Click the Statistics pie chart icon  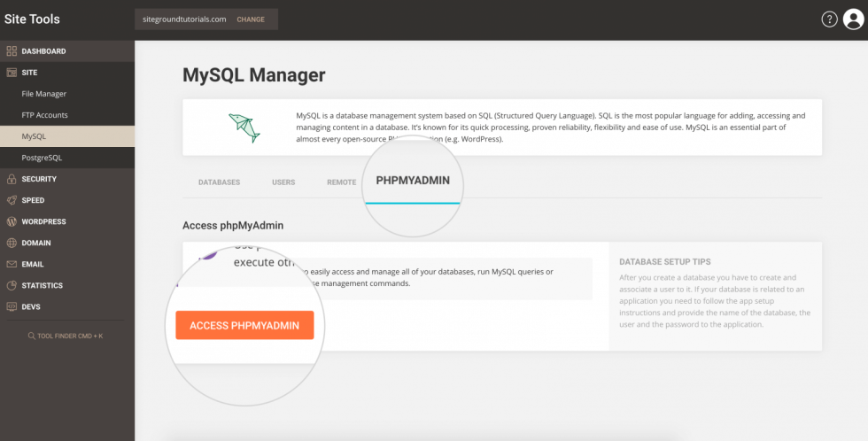12,285
